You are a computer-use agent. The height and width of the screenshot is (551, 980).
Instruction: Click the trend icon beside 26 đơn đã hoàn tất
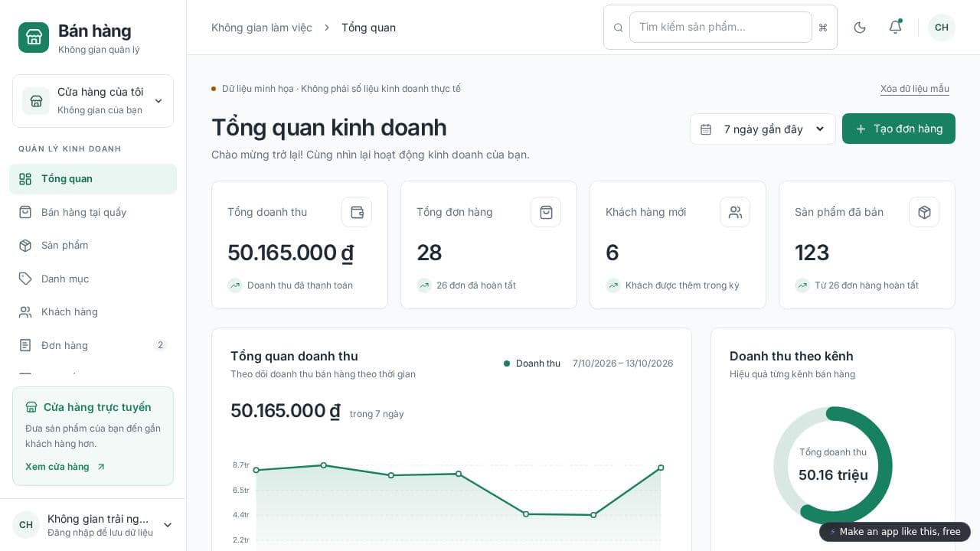(423, 285)
